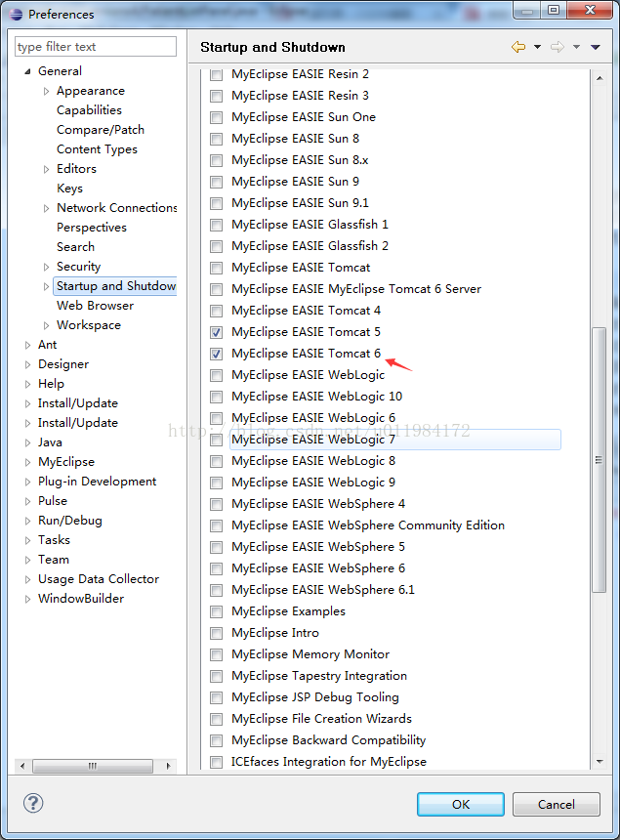
Task: Open the preferences view menu triangle
Action: point(595,47)
